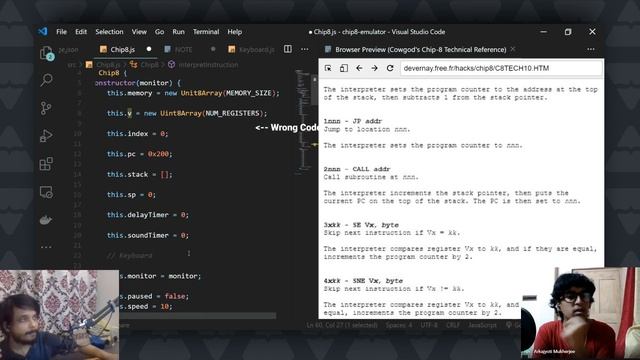Open Browser Preview group more actions ellipsis
The height and width of the screenshot is (360, 640).
591,49
